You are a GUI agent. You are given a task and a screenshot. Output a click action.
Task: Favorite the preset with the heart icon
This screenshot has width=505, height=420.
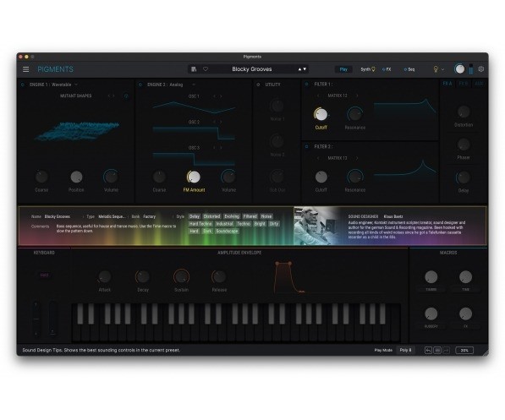[x=206, y=69]
